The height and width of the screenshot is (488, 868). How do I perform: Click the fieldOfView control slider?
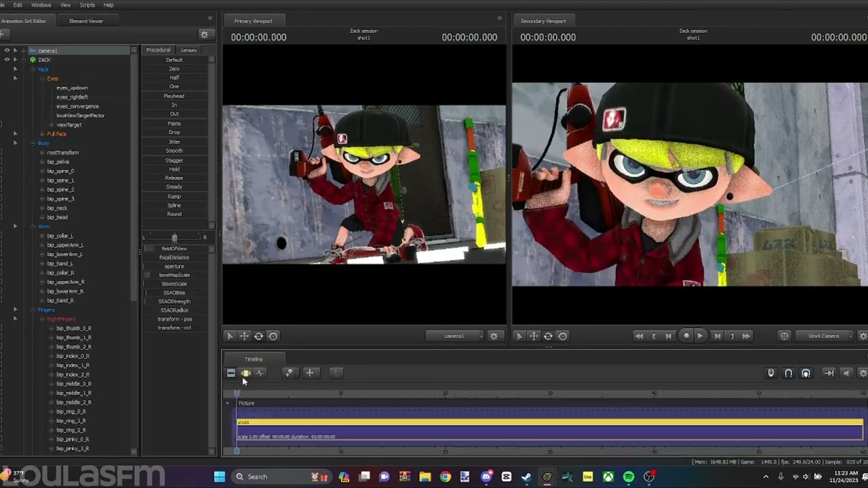coord(174,249)
